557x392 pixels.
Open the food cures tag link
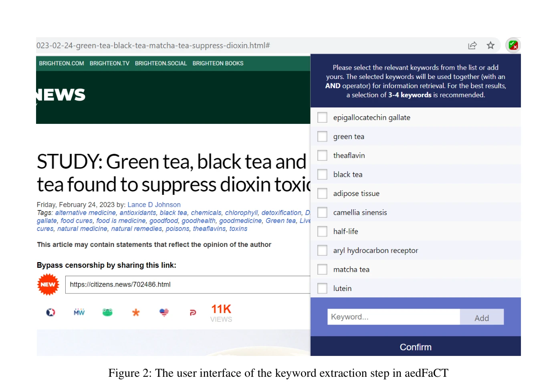[x=77, y=221]
